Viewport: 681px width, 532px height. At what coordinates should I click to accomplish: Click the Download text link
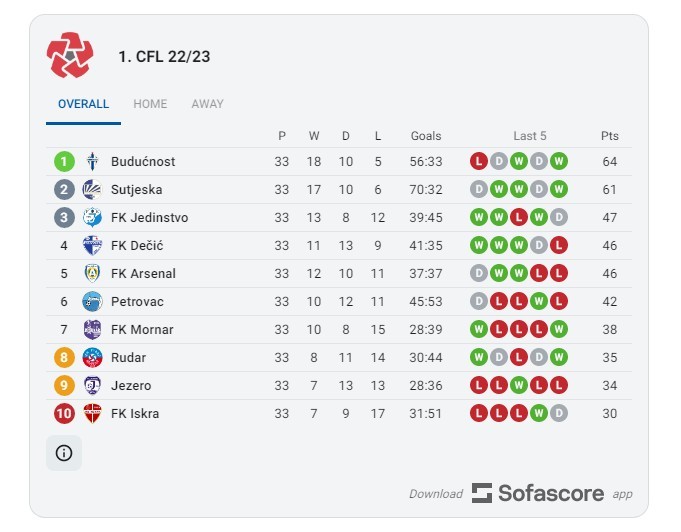pos(436,494)
